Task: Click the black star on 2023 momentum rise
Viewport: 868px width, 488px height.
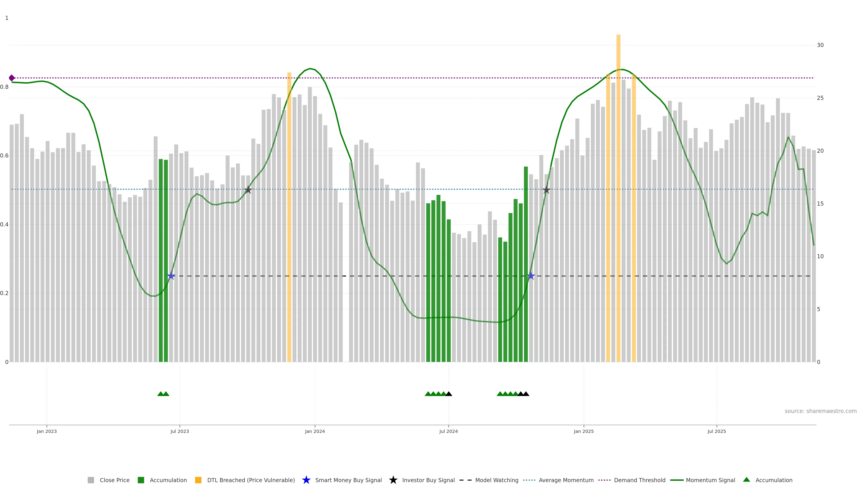Action: pos(248,190)
